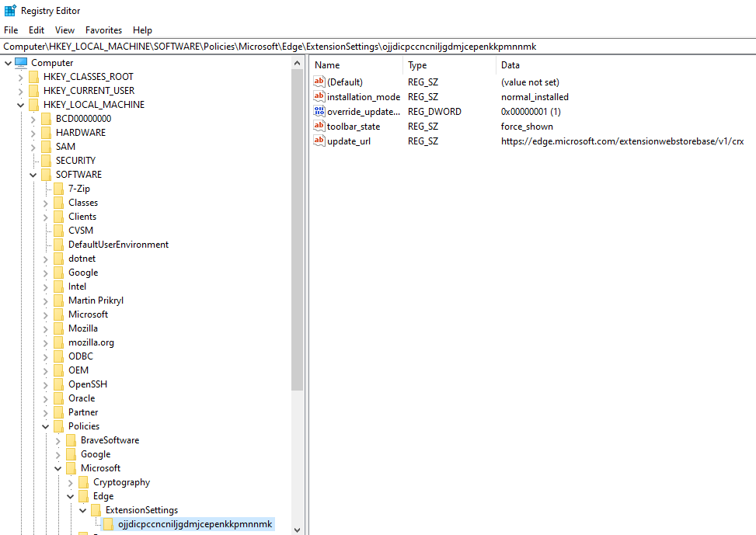The width and height of the screenshot is (756, 535).
Task: Collapse ExtensionSettings key
Action: [83, 510]
